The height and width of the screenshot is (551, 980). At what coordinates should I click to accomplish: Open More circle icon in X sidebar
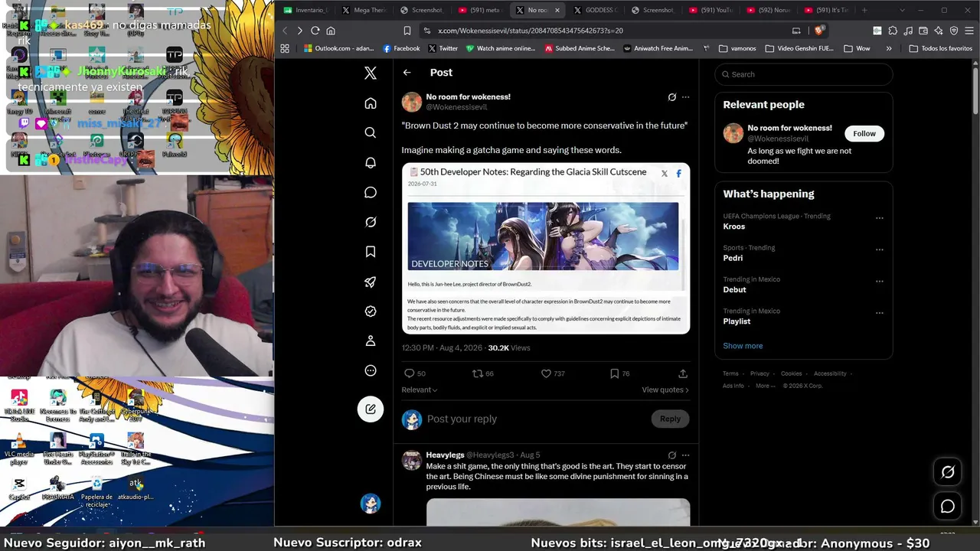coord(371,370)
